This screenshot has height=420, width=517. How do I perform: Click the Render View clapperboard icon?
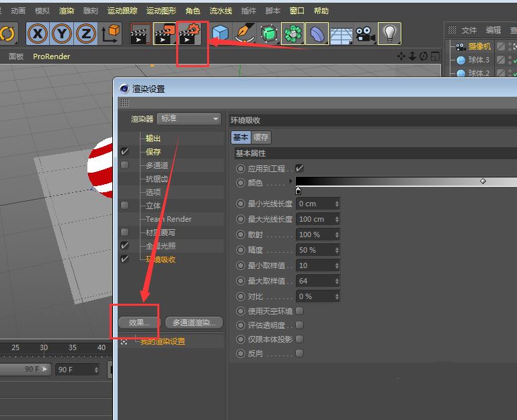pyautogui.click(x=141, y=33)
